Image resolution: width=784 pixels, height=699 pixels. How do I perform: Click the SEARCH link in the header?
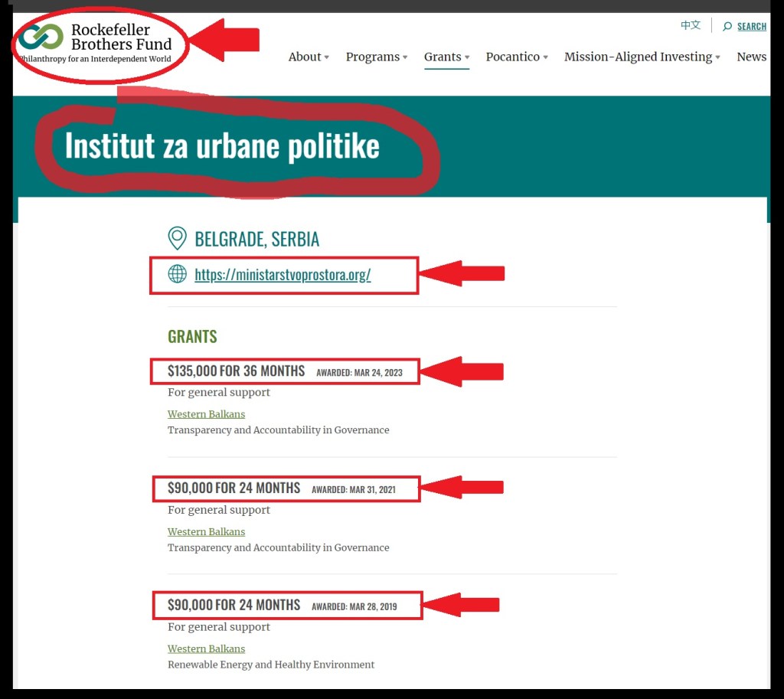click(x=751, y=27)
